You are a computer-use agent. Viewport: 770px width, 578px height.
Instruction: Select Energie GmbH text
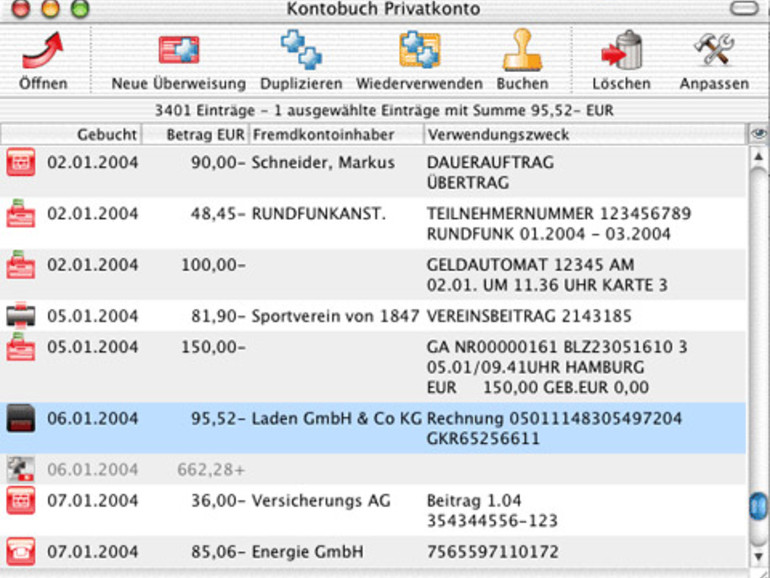(x=308, y=552)
